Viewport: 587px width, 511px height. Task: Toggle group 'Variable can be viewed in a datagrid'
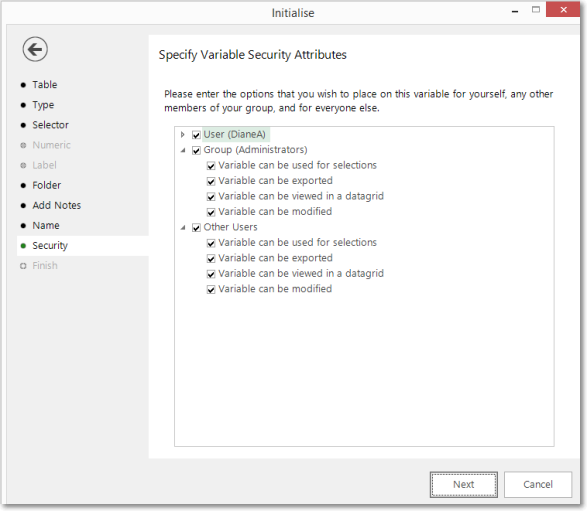coord(211,197)
